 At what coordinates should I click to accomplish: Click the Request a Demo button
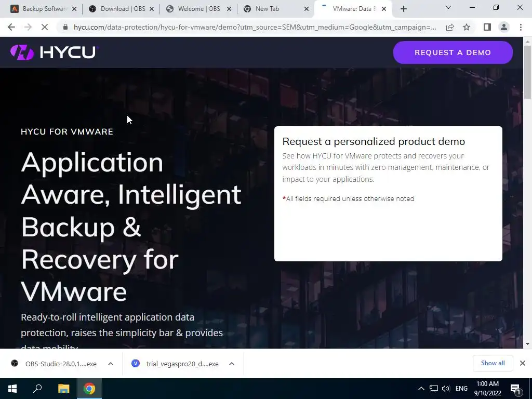tap(453, 52)
